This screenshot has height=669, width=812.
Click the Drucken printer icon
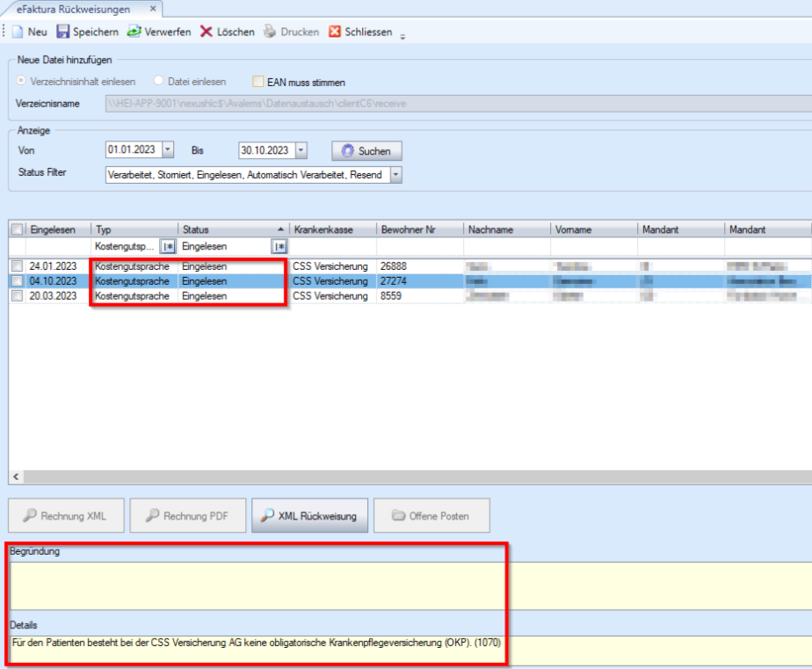pos(270,33)
